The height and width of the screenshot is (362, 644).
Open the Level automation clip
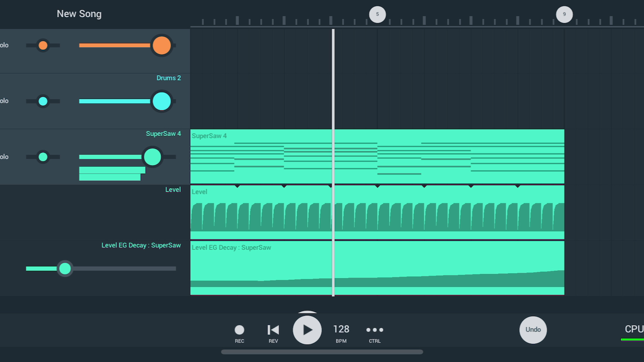pos(377,212)
